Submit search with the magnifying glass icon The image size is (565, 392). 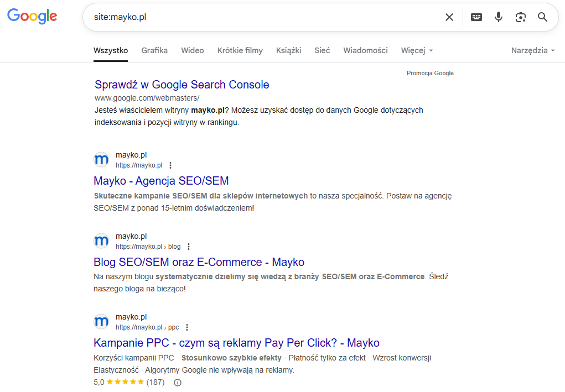pyautogui.click(x=543, y=17)
